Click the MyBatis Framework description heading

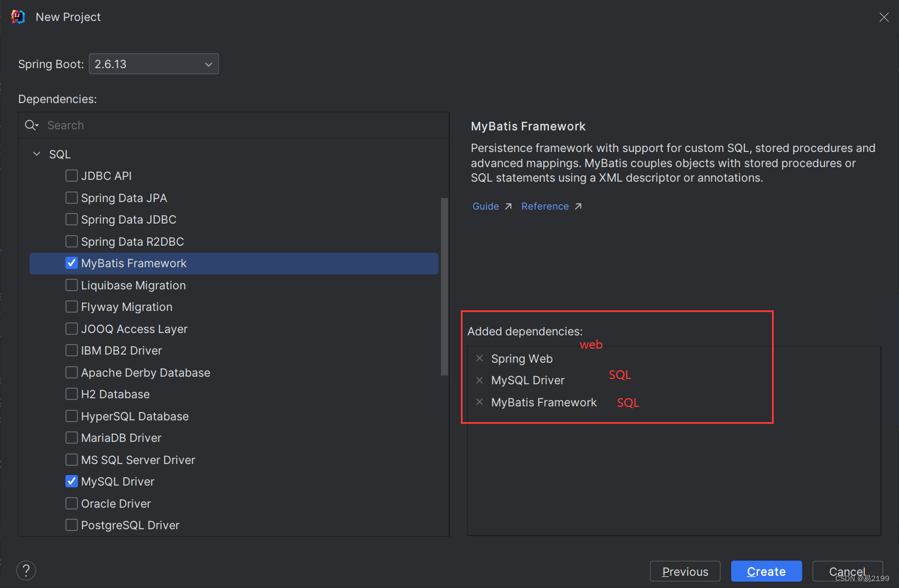click(x=528, y=126)
